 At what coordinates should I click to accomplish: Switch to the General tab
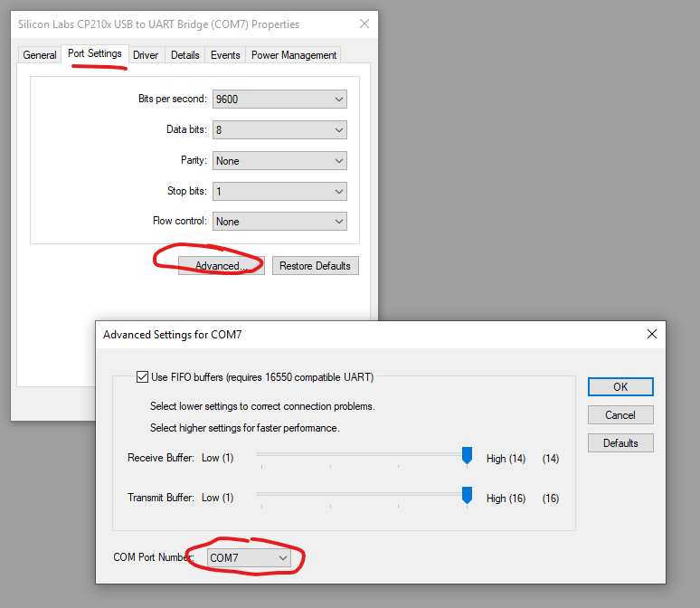point(39,55)
